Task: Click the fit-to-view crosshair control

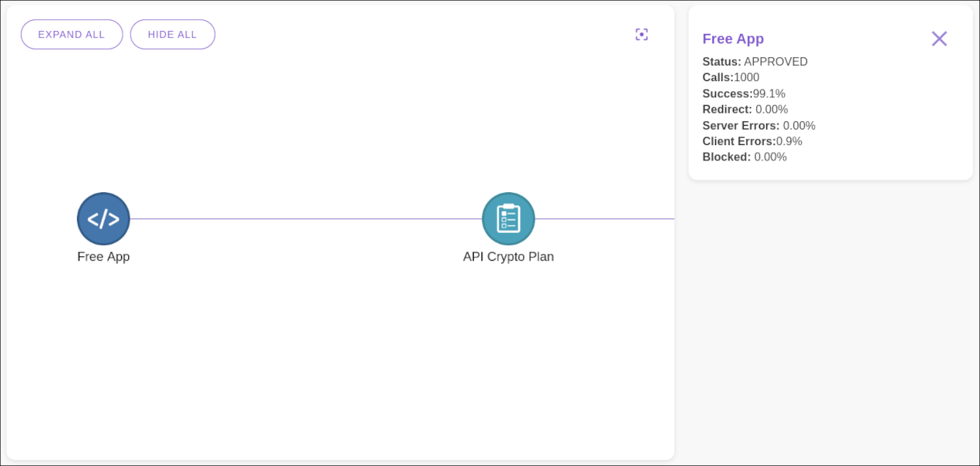Action: (x=641, y=34)
